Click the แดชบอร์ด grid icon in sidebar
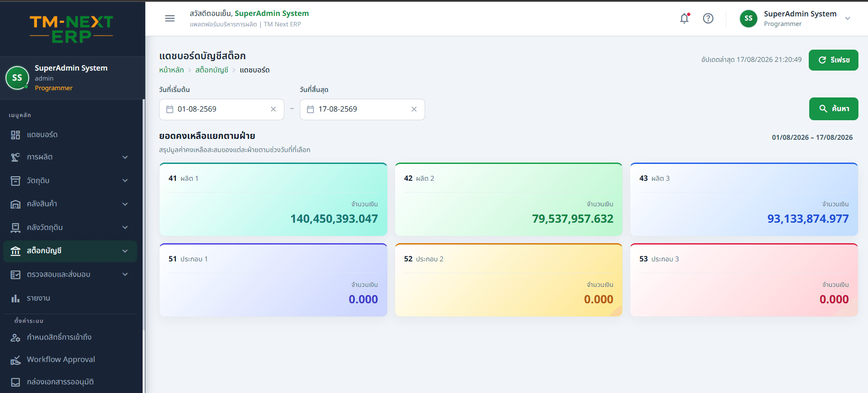 point(15,135)
